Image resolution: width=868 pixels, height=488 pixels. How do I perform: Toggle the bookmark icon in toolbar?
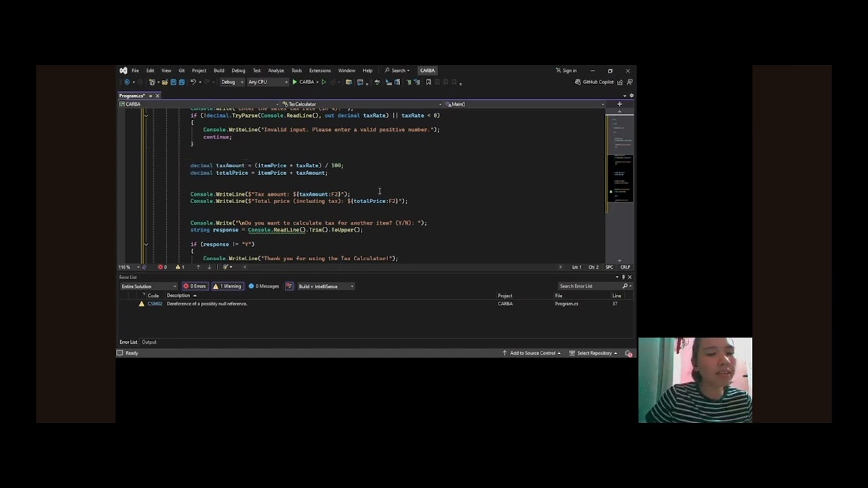point(429,82)
